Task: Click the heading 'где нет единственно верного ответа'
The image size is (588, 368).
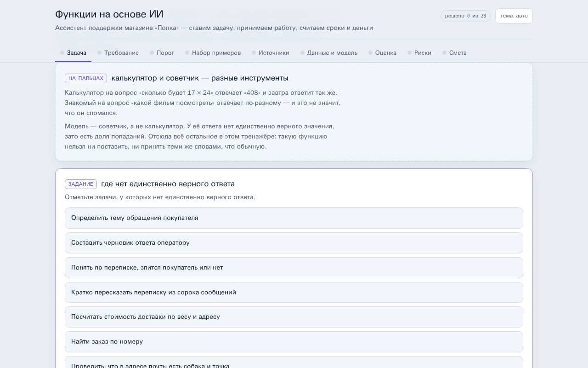Action: 168,184
